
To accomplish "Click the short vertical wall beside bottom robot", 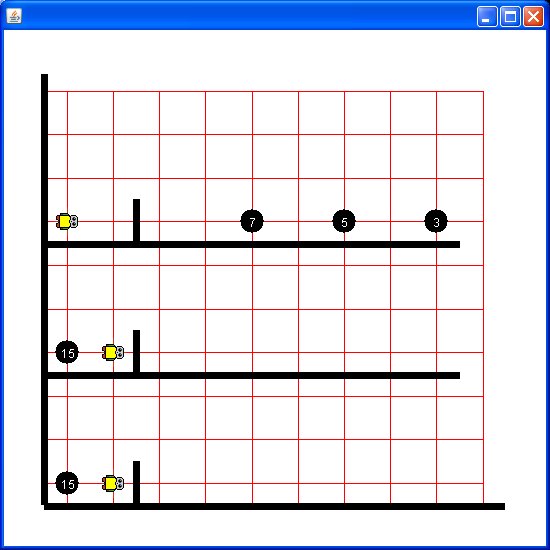I will [x=136, y=482].
